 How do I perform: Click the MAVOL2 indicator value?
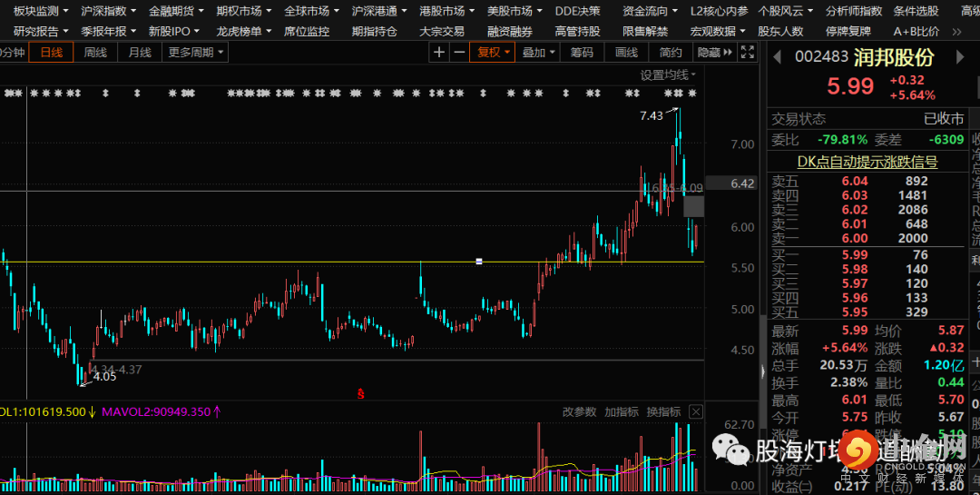pos(162,411)
